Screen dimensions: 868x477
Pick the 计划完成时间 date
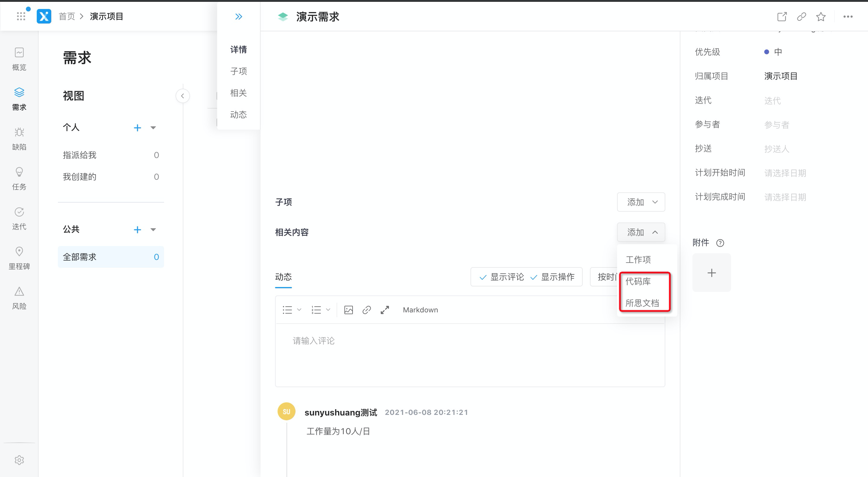tap(785, 197)
